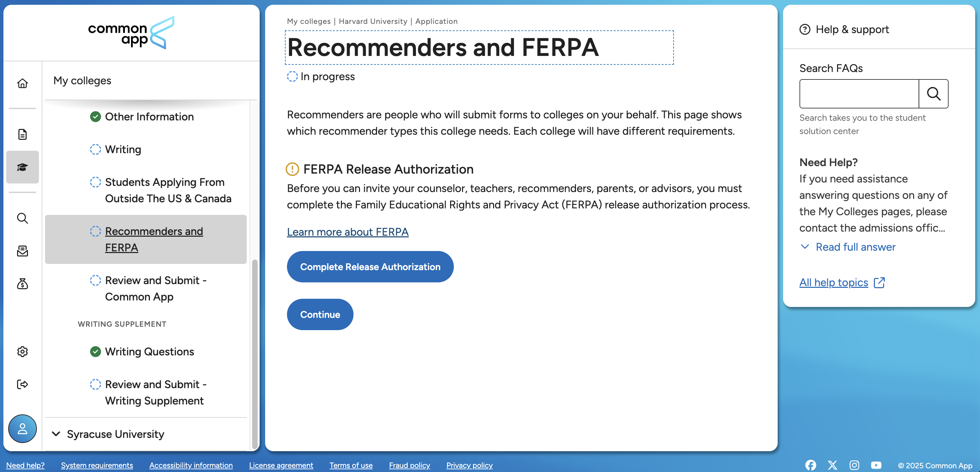The width and height of the screenshot is (980, 472).
Task: Click the sidebar vertical scrollbar
Action: coord(255,354)
